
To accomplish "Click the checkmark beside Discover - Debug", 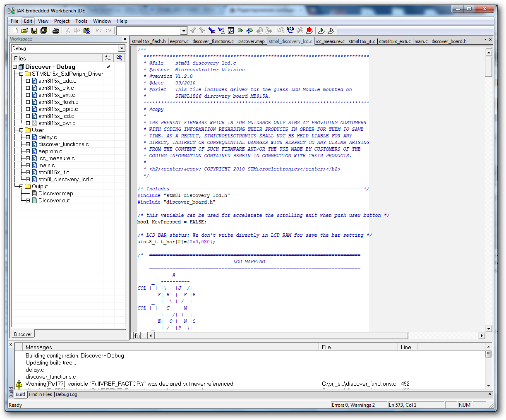I will (x=108, y=67).
